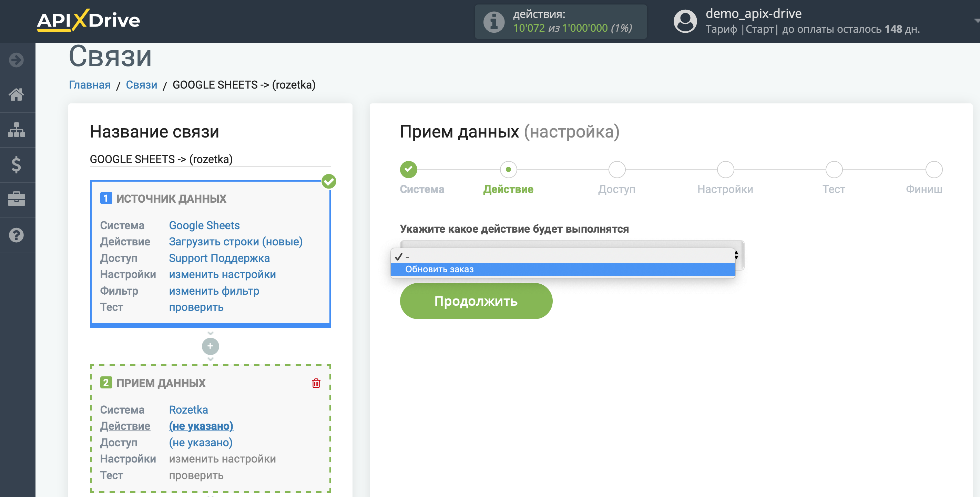Viewport: 980px width, 497px height.
Task: Open the briefcase icon in the sidebar
Action: [x=16, y=199]
